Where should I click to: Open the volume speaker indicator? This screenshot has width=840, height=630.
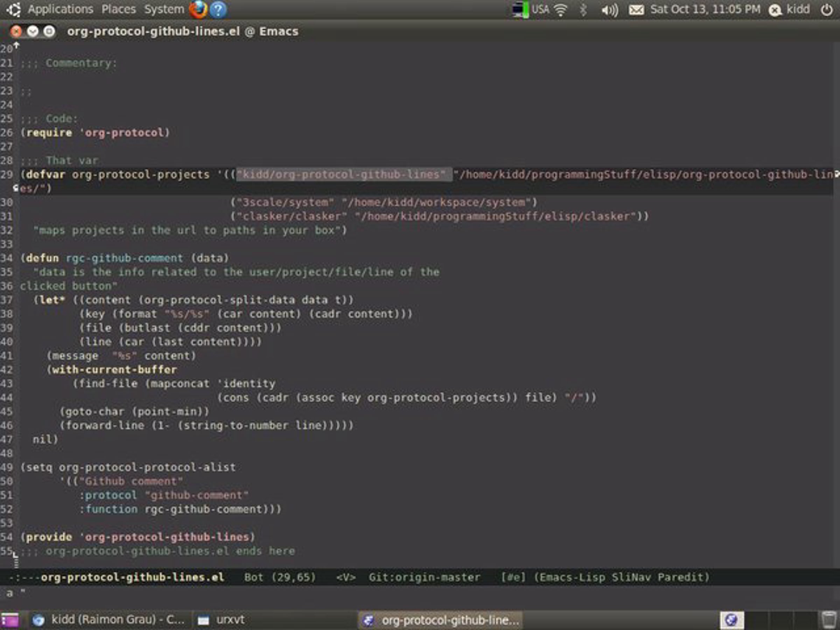pyautogui.click(x=609, y=9)
